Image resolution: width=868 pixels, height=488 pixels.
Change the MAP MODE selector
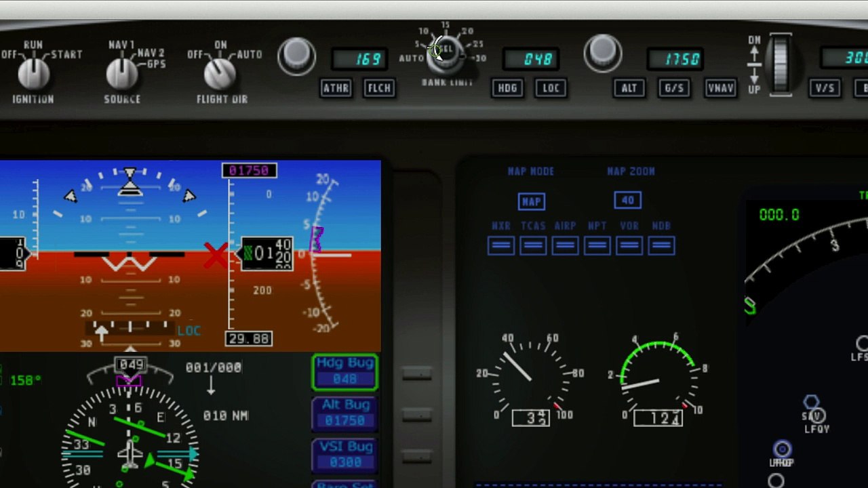coord(531,201)
